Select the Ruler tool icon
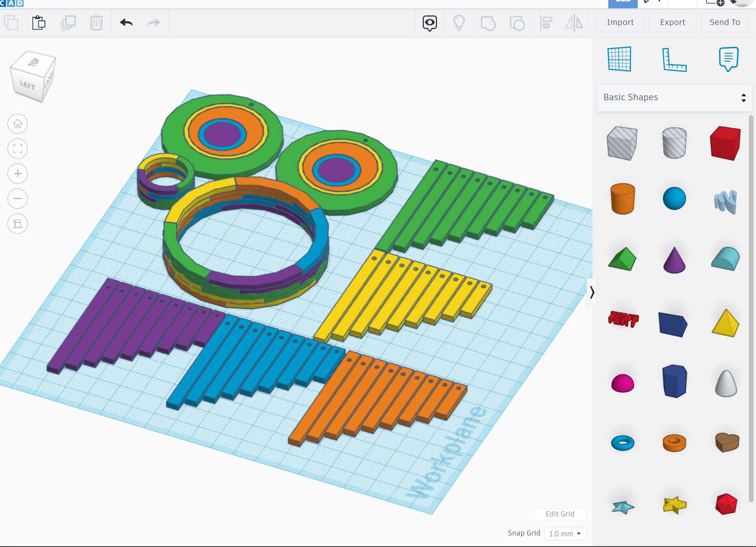 tap(674, 59)
